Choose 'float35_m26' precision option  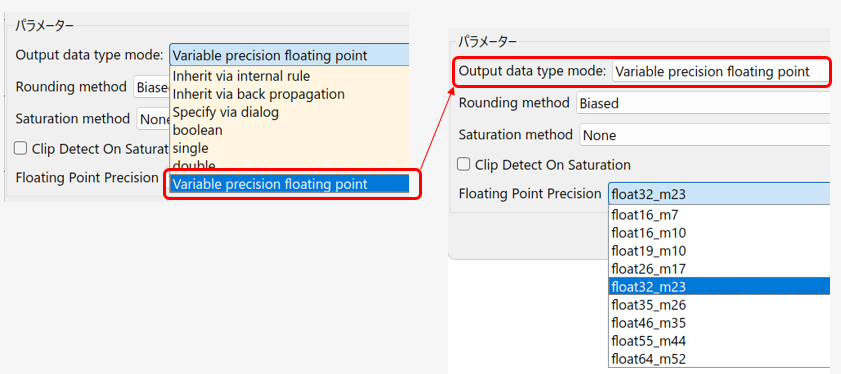click(719, 305)
